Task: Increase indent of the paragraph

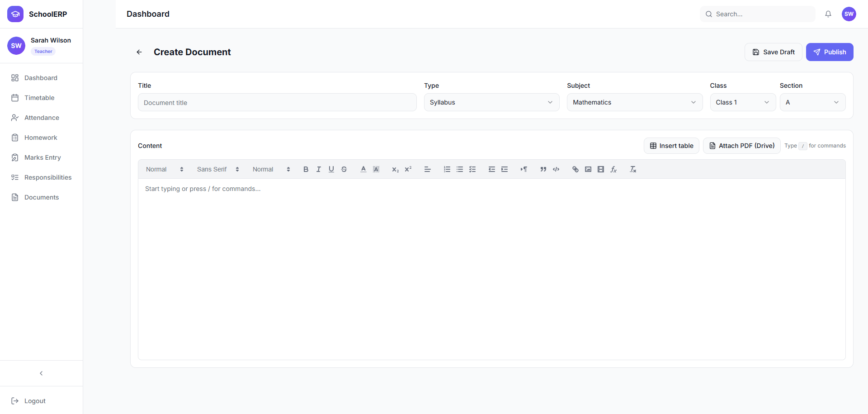Action: 504,169
